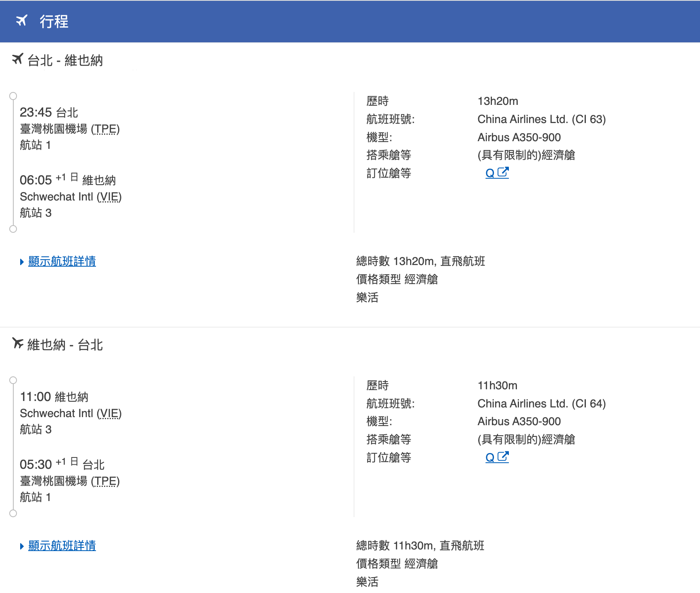Click duration value 11h30m
This screenshot has width=700, height=593.
[x=498, y=386]
